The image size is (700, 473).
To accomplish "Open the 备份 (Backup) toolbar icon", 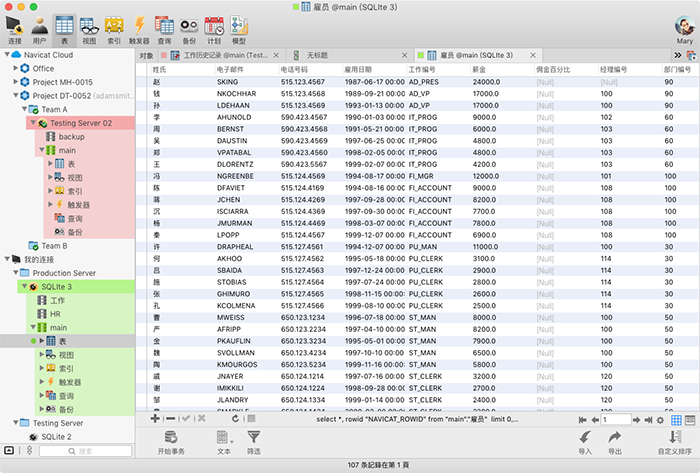I will pos(189,30).
